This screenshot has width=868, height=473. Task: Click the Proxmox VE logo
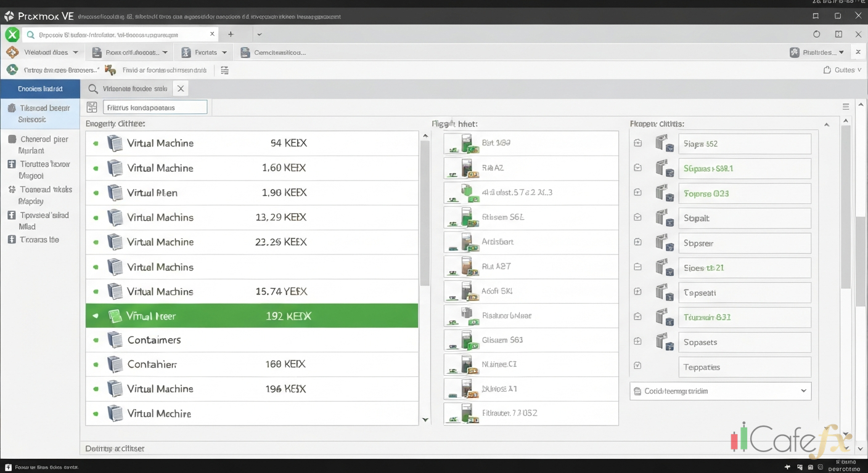click(9, 16)
